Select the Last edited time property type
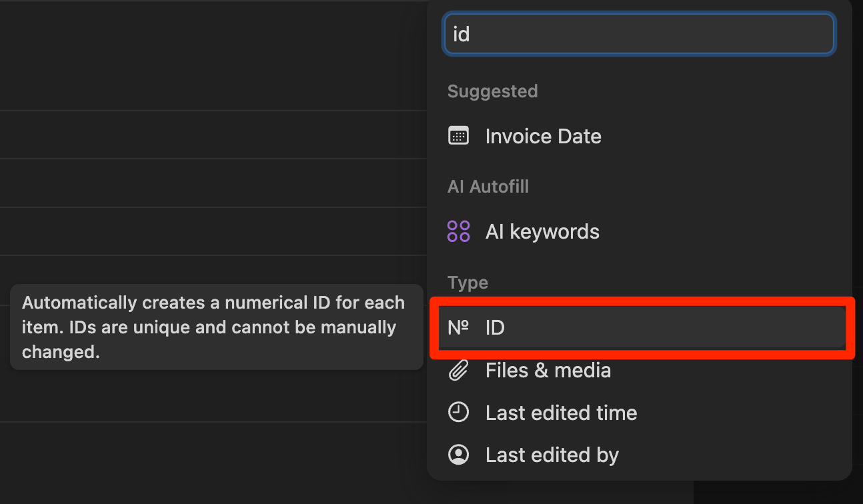The height and width of the screenshot is (504, 863). tap(561, 413)
